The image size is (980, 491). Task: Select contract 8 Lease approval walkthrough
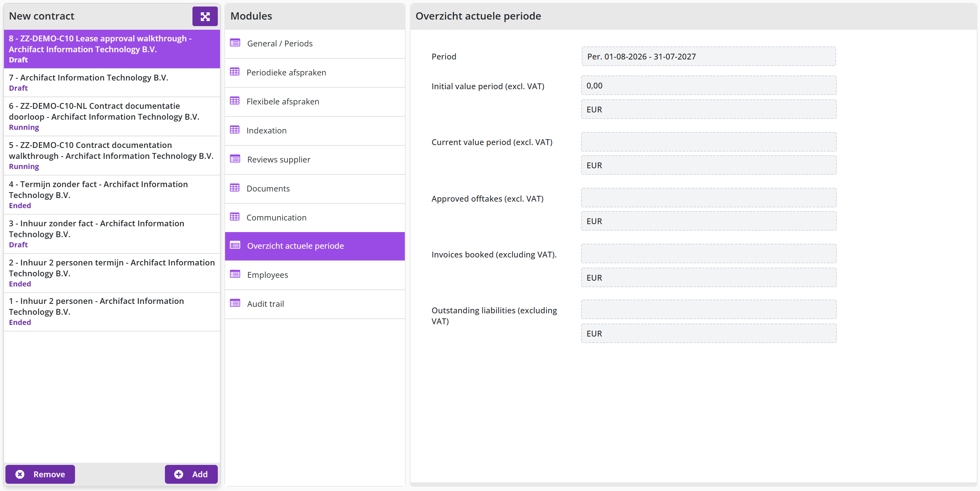pyautogui.click(x=112, y=49)
